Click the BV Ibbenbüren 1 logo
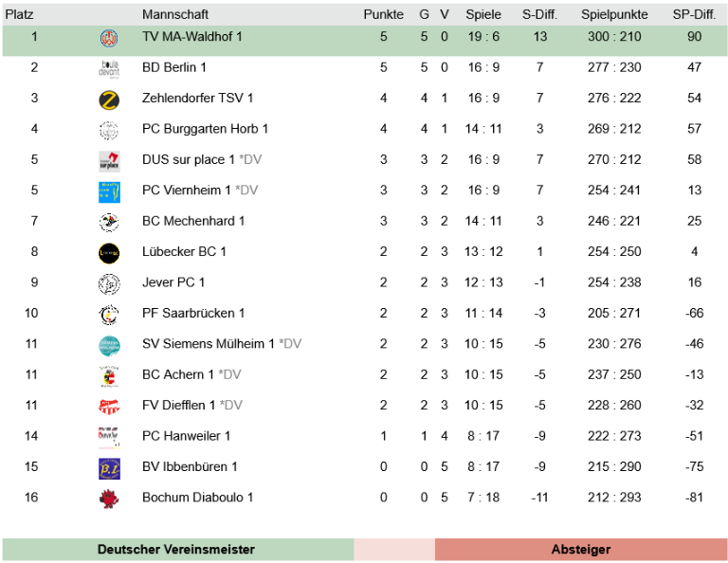The image size is (728, 563). point(109,467)
